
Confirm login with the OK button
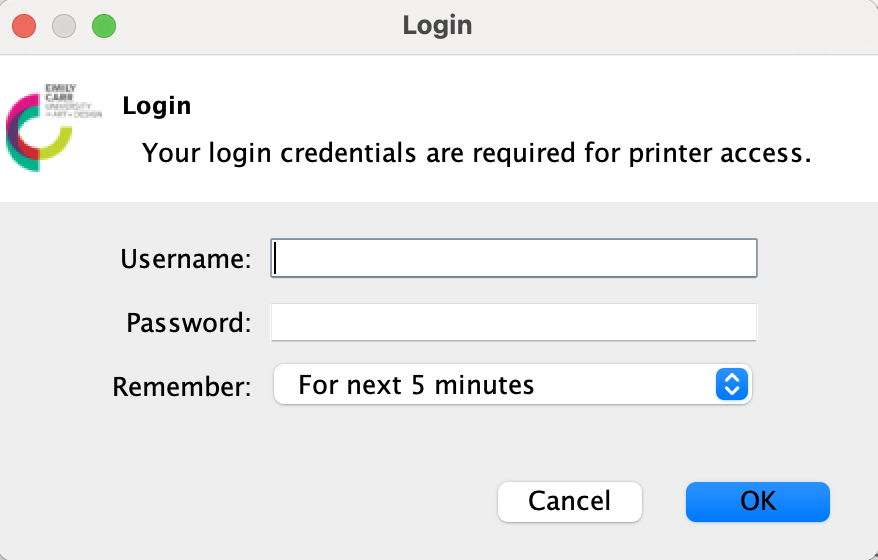pyautogui.click(x=758, y=502)
